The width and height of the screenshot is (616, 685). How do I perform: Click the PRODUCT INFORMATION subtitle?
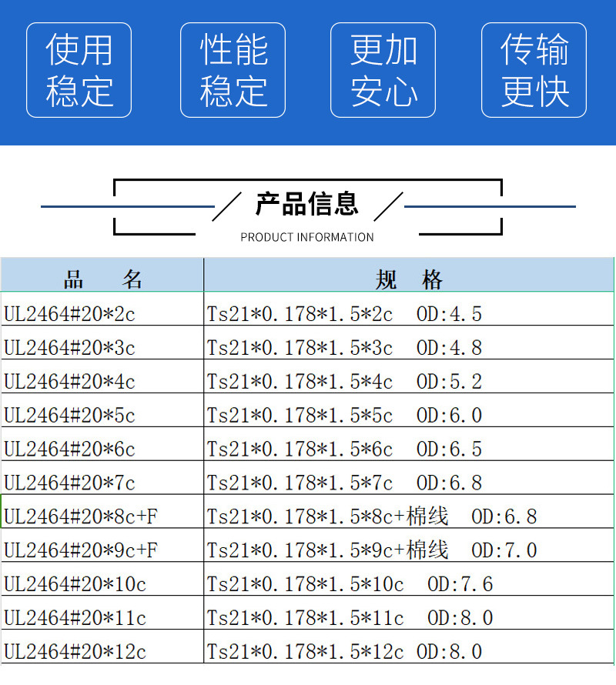(307, 237)
